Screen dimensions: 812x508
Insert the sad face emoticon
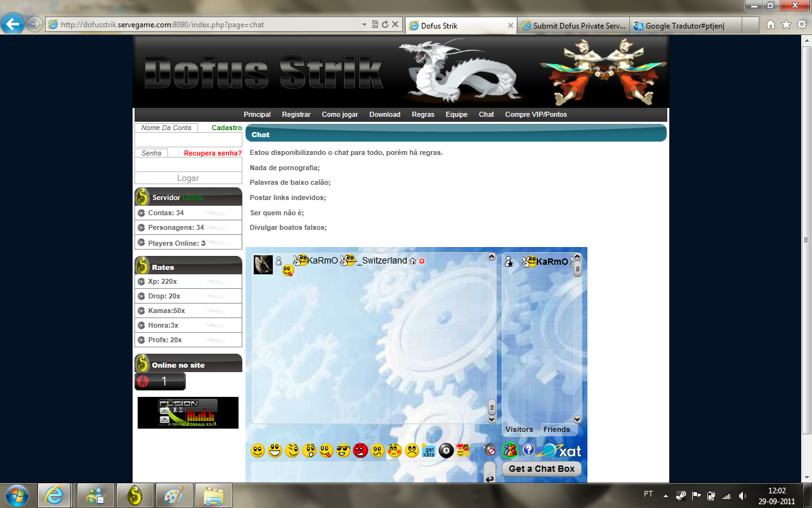pyautogui.click(x=412, y=451)
